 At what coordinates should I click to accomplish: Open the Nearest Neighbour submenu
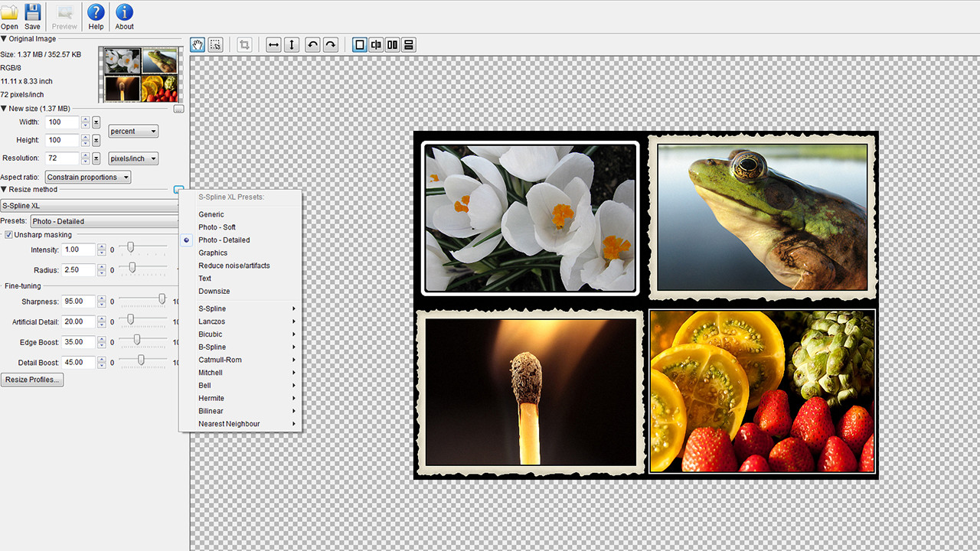(x=229, y=424)
